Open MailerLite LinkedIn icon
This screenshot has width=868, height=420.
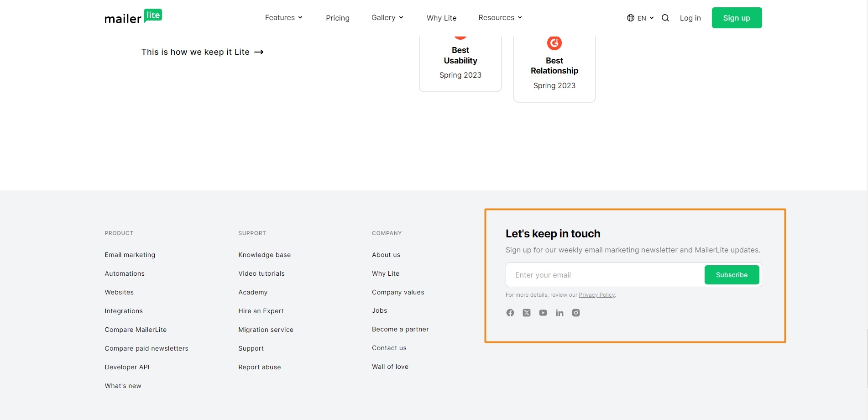coord(559,313)
